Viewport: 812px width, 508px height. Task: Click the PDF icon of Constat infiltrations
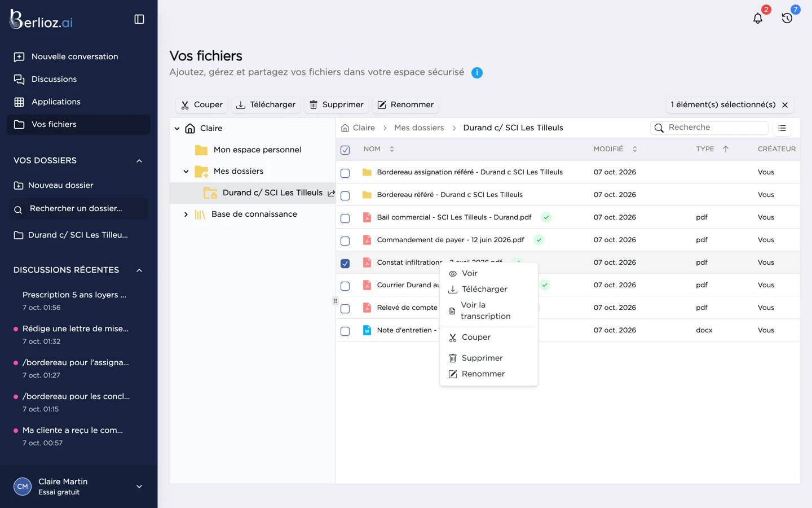tap(367, 262)
